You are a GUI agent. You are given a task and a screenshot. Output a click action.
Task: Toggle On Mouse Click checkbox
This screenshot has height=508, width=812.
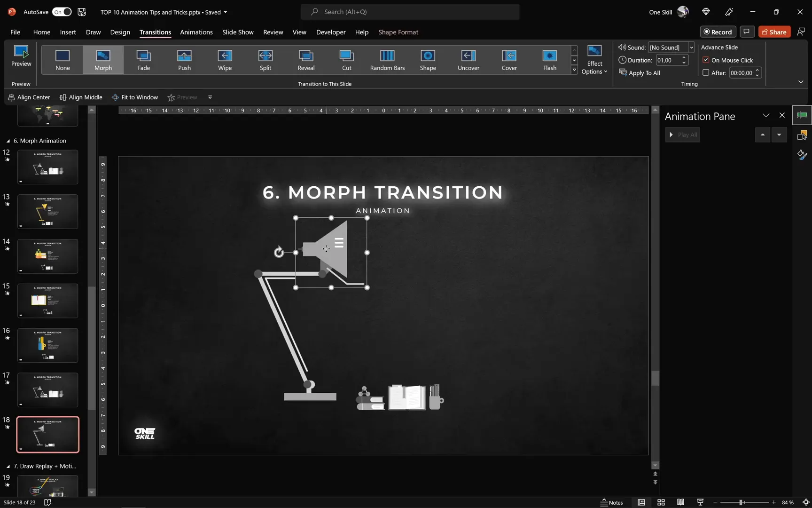[706, 60]
